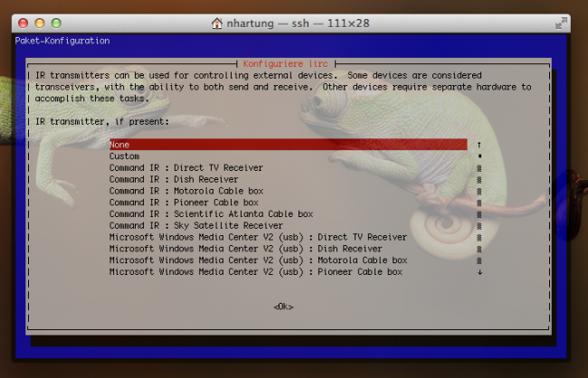Viewport: 588px width, 378px height.
Task: Click the list scroll up arrow
Action: (479, 145)
